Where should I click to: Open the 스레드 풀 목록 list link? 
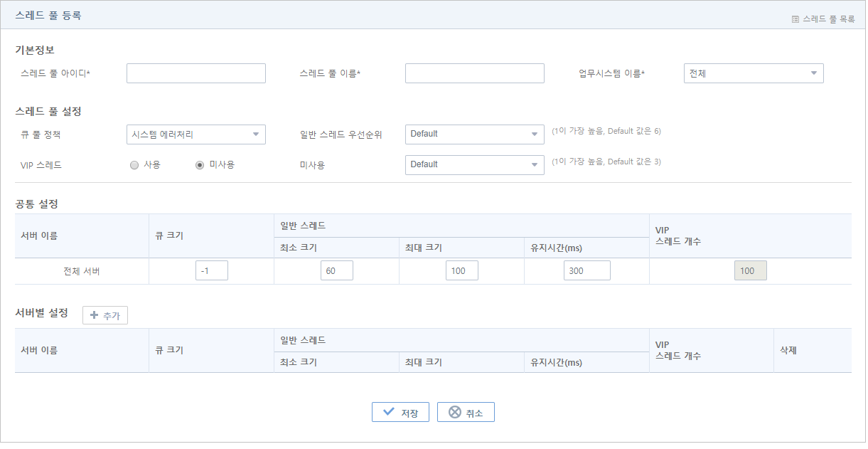point(828,20)
